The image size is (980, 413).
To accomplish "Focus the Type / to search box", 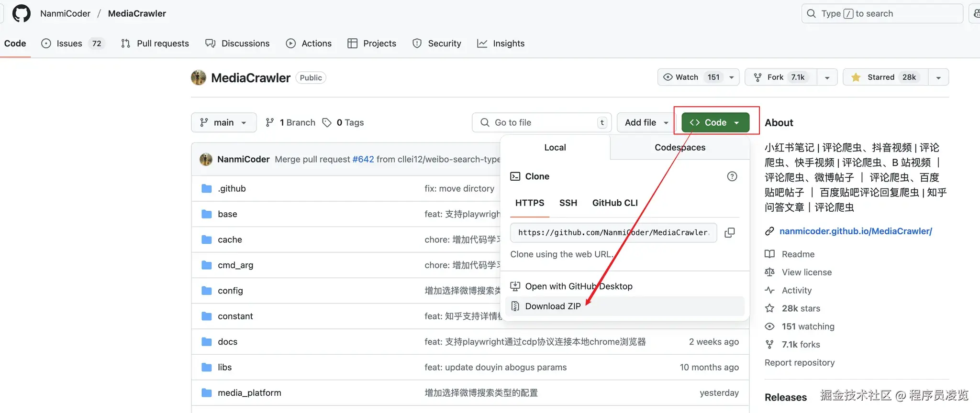I will 882,13.
